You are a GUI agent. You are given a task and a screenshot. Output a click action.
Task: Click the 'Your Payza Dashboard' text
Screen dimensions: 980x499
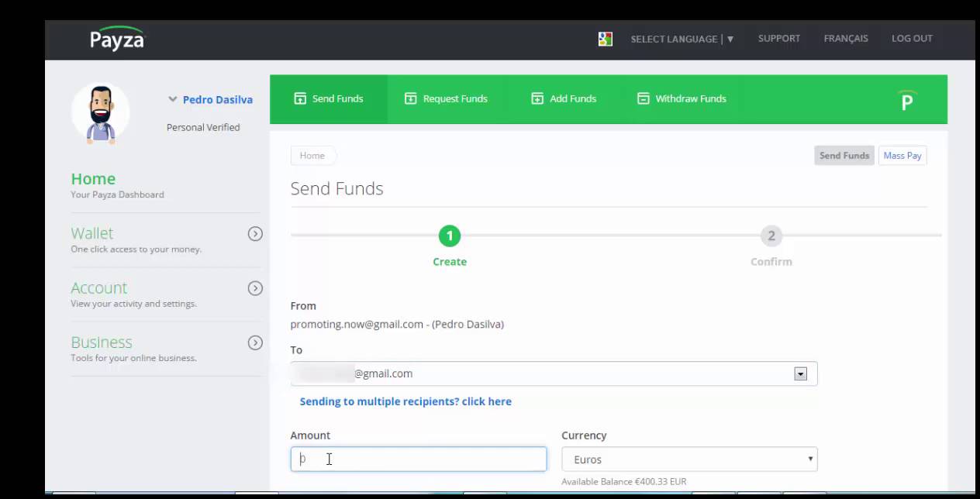pos(117,194)
